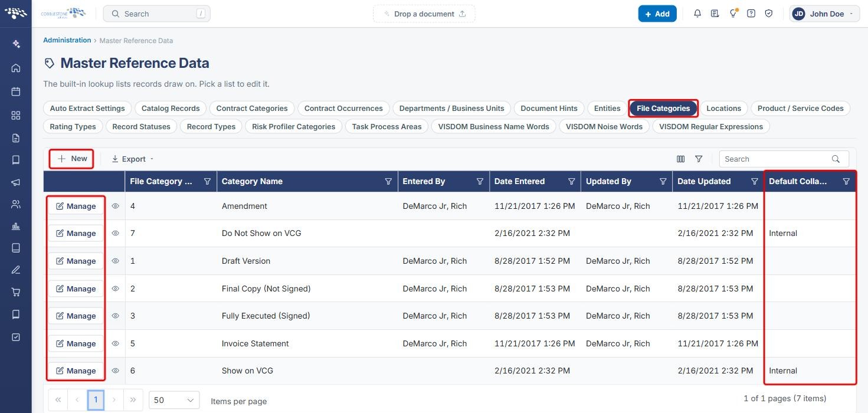Follow the Administration breadcrumb link

[x=67, y=40]
